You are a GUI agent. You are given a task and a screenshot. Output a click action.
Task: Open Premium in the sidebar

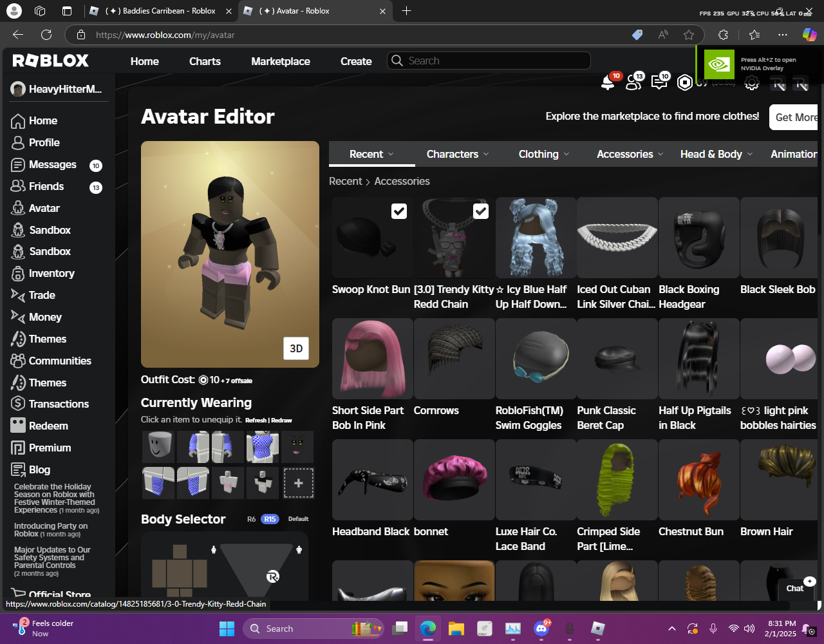(x=41, y=448)
